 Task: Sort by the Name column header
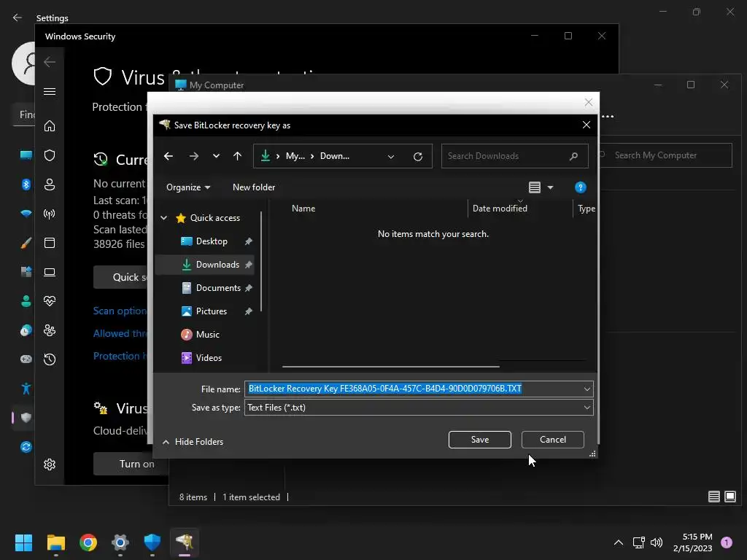pyautogui.click(x=303, y=208)
